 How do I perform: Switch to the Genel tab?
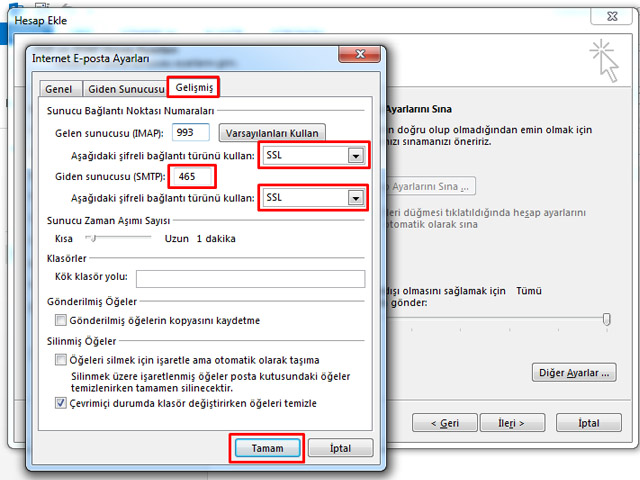pyautogui.click(x=58, y=88)
